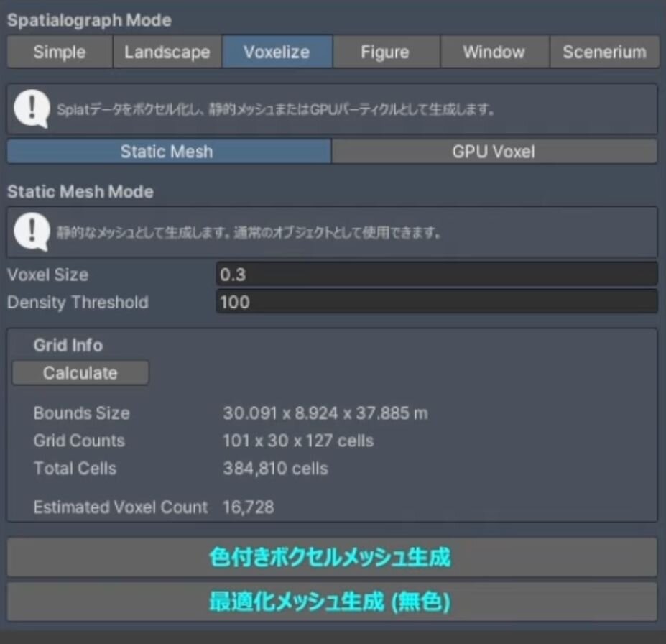Click the colored voxel mesh generate button
This screenshot has height=644, width=666.
[331, 557]
